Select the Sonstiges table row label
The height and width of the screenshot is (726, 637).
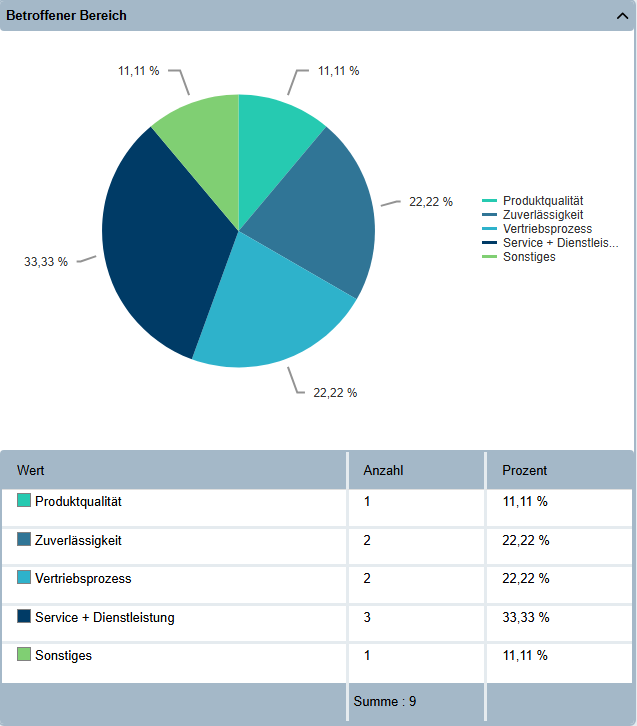click(63, 656)
